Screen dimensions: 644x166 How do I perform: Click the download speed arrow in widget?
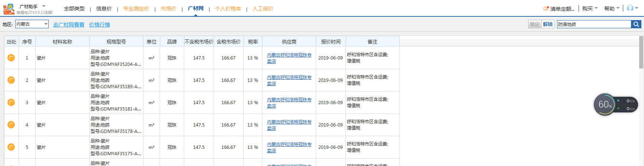[618, 109]
